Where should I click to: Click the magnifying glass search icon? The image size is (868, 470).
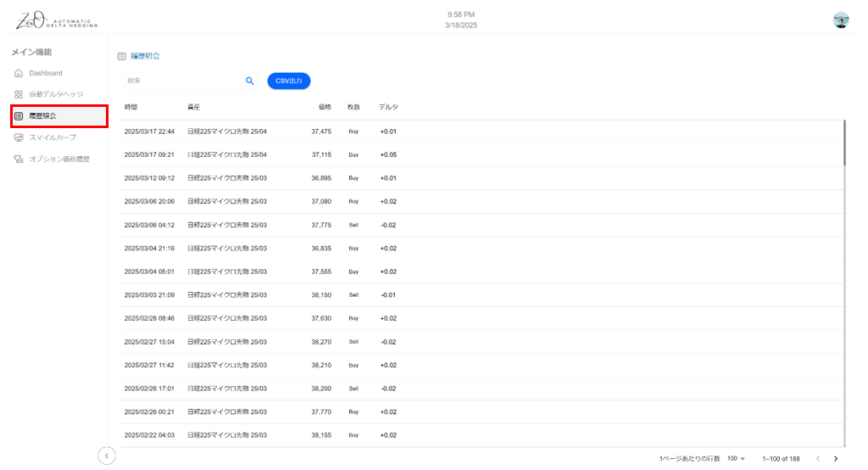(250, 81)
